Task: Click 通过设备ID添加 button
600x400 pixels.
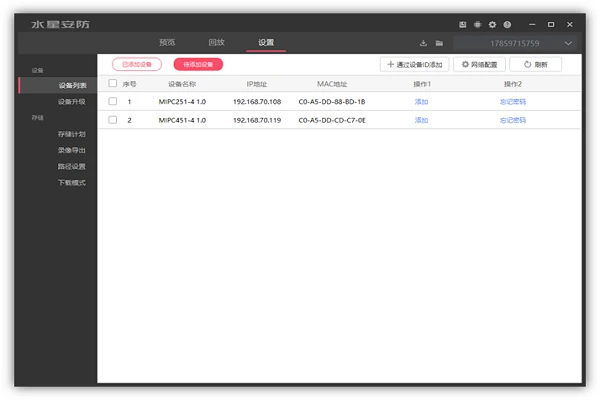Action: pyautogui.click(x=414, y=64)
